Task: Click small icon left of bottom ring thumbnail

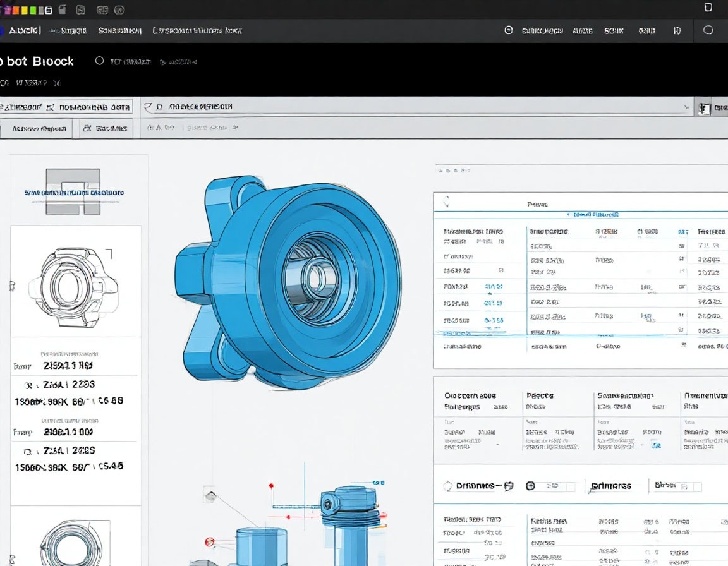Action: pyautogui.click(x=12, y=560)
